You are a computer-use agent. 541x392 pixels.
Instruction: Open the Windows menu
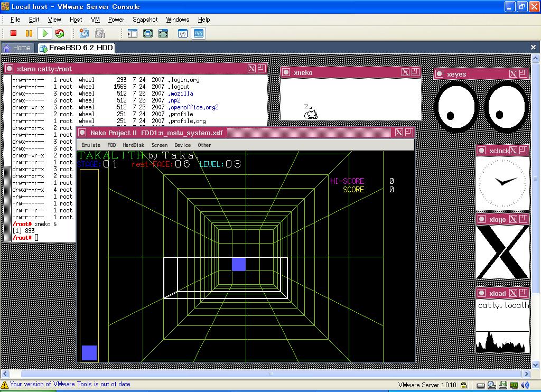tap(178, 20)
